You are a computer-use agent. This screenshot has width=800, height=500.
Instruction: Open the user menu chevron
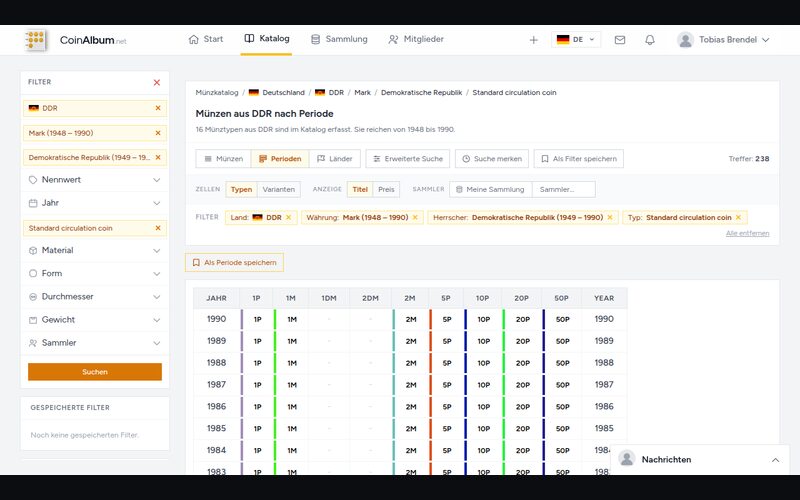tap(765, 40)
